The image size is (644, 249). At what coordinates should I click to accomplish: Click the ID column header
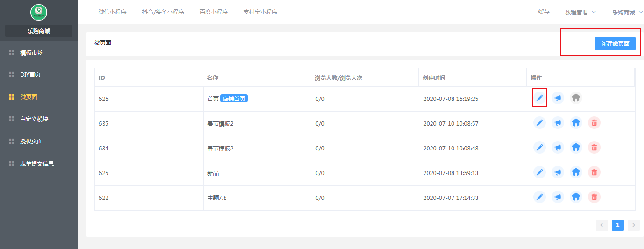(x=101, y=78)
